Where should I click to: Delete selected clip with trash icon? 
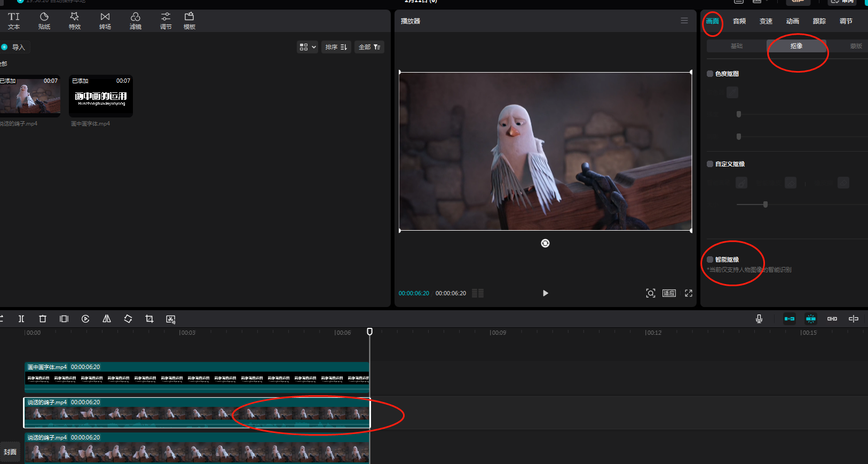[x=43, y=319]
